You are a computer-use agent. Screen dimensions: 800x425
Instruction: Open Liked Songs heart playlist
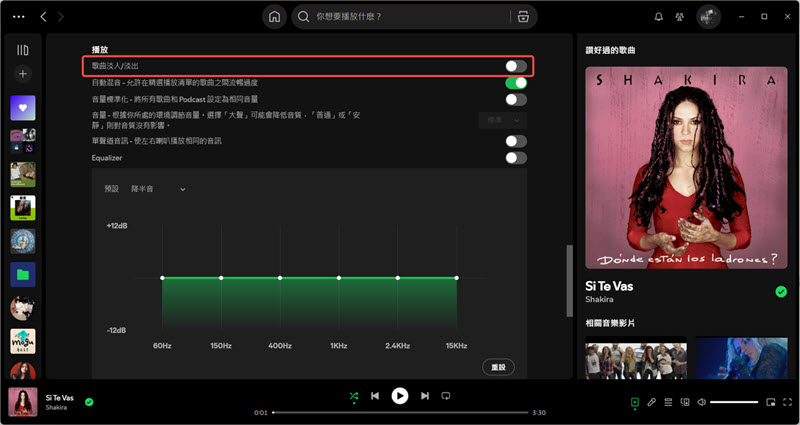click(x=23, y=108)
